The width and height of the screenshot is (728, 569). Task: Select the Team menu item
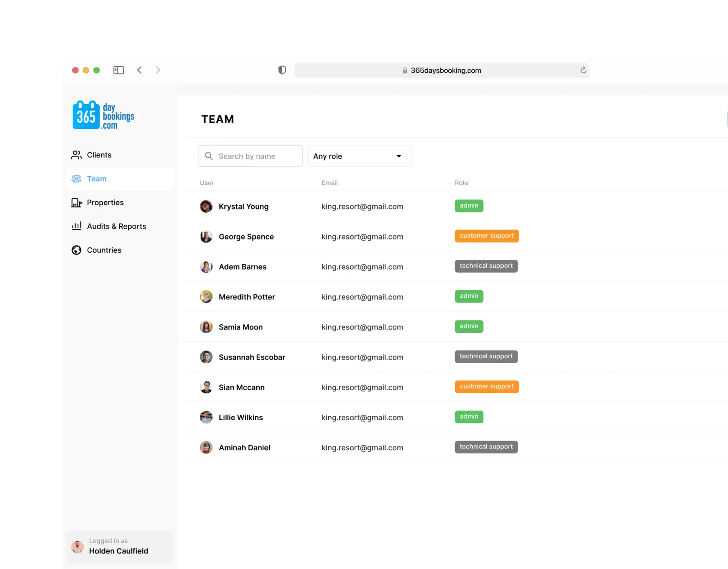click(120, 179)
